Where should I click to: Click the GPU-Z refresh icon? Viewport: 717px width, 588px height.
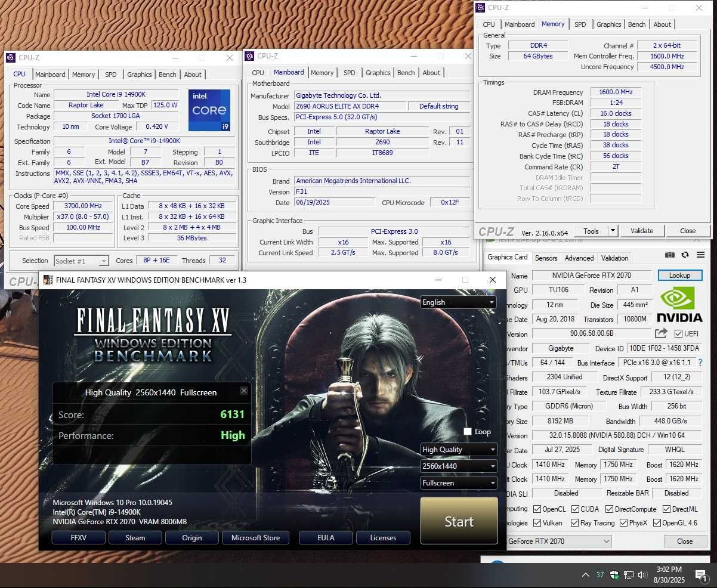click(x=685, y=255)
